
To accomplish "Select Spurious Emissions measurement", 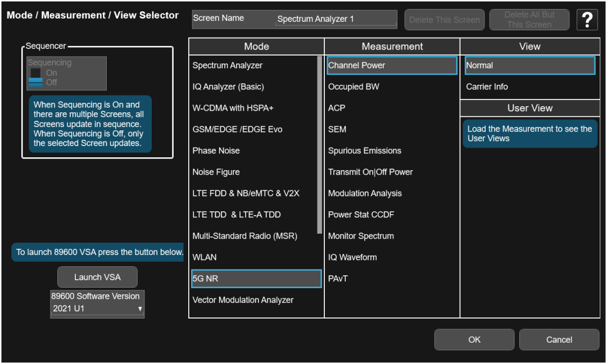I will (x=365, y=151).
